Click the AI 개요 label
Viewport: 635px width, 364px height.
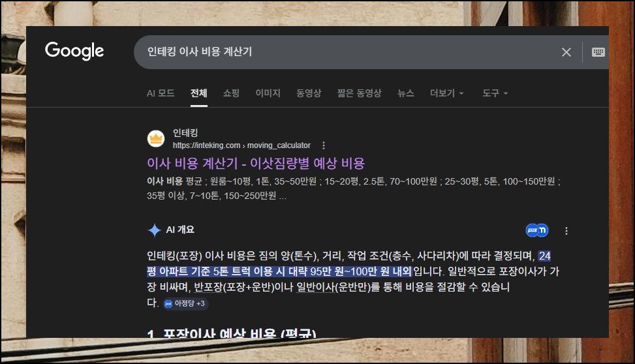180,230
